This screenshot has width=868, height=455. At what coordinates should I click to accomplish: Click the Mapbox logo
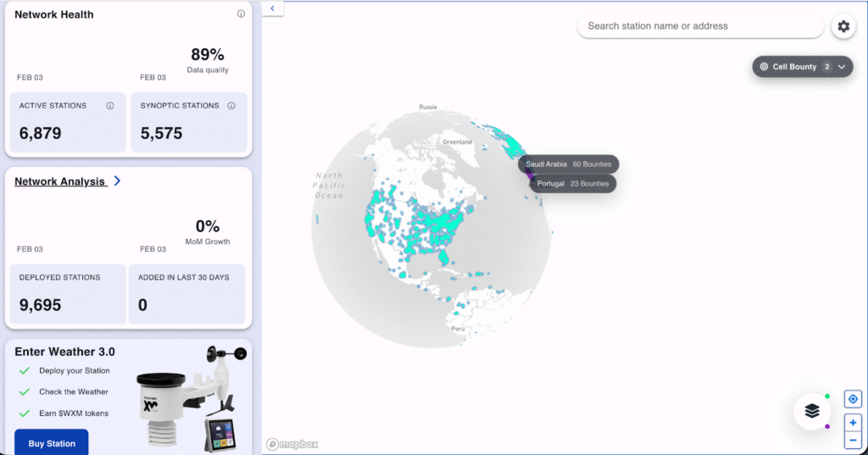[x=292, y=444]
